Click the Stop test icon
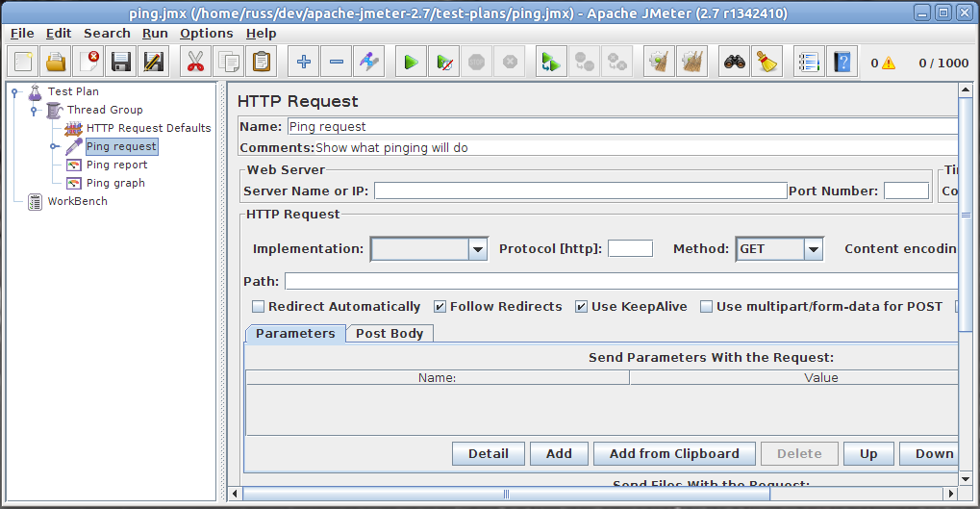This screenshot has width=980, height=509. pyautogui.click(x=476, y=62)
